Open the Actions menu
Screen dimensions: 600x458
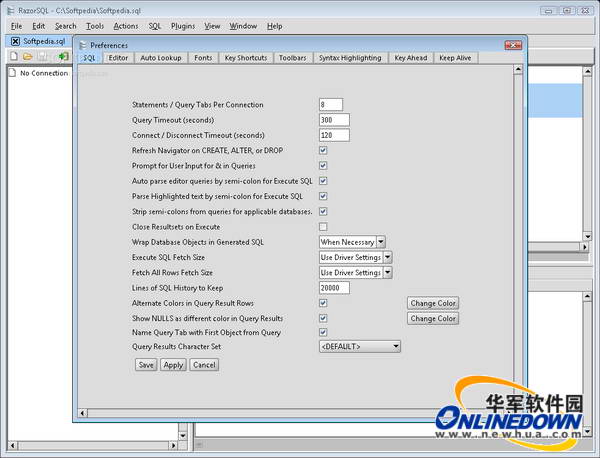click(126, 26)
